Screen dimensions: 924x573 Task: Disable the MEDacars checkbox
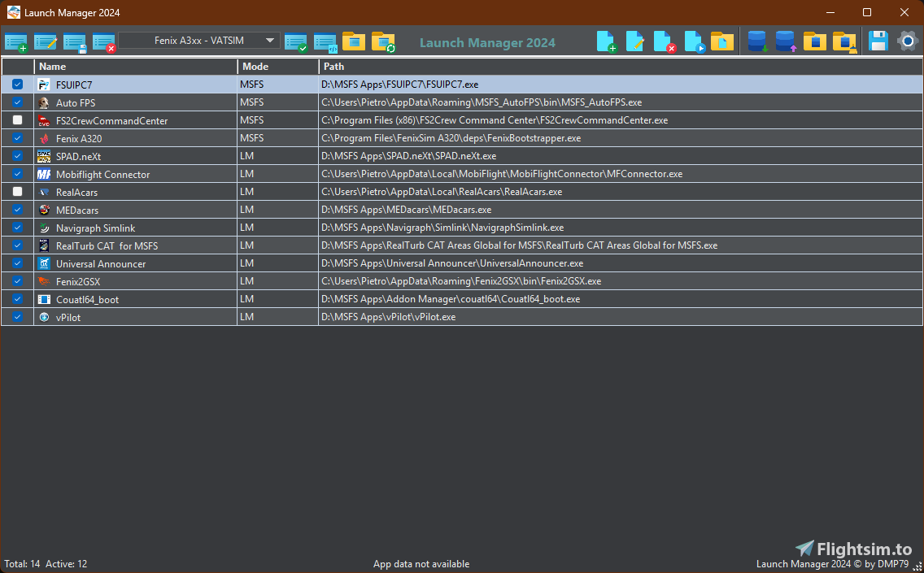pos(18,209)
